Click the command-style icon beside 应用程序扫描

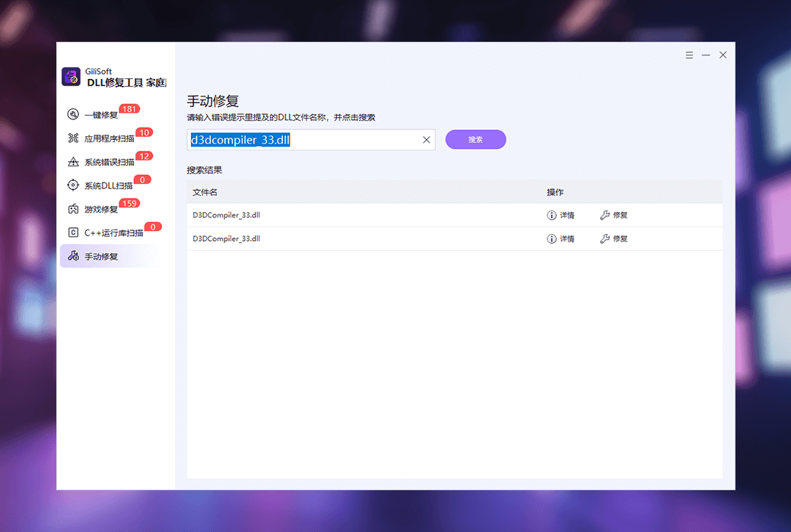(x=73, y=138)
